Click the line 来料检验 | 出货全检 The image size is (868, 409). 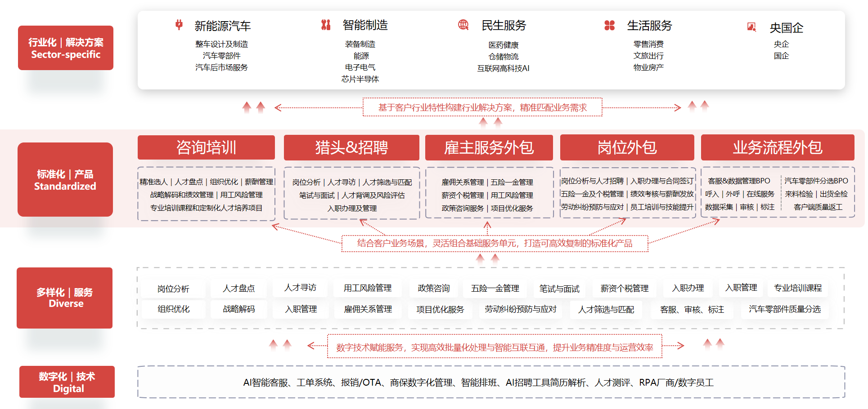[x=816, y=194]
